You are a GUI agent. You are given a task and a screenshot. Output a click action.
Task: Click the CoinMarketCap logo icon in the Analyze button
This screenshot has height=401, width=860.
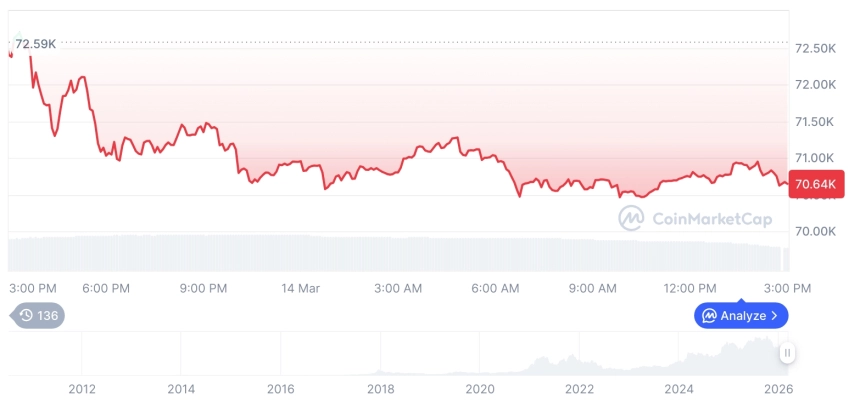(709, 316)
